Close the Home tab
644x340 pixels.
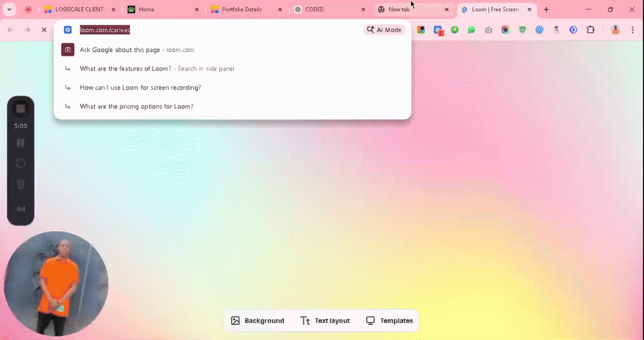196,9
